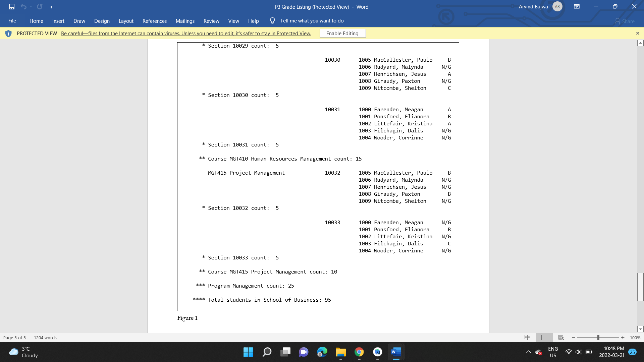Click the Tell Me lightbulb icon
The width and height of the screenshot is (644, 362).
(x=272, y=21)
